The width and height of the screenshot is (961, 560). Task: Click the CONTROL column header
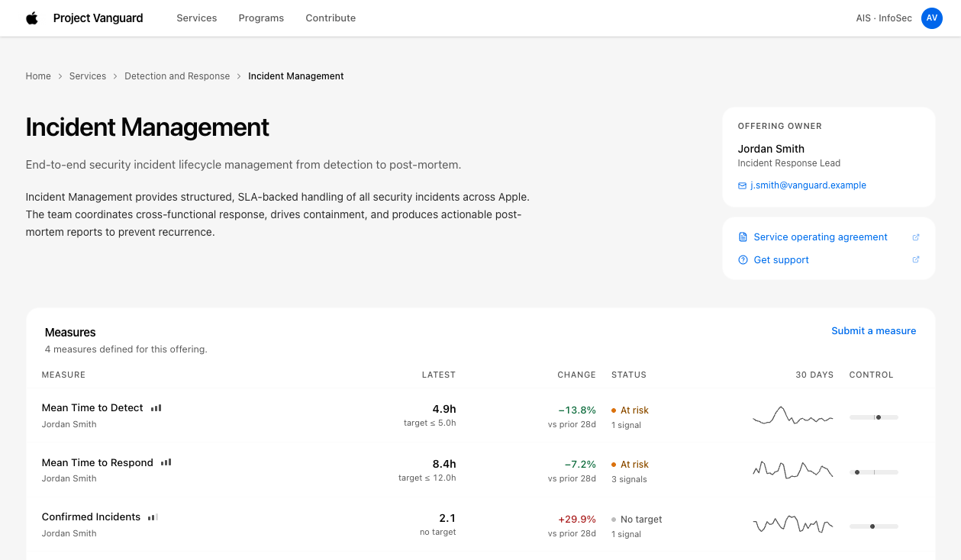(871, 375)
